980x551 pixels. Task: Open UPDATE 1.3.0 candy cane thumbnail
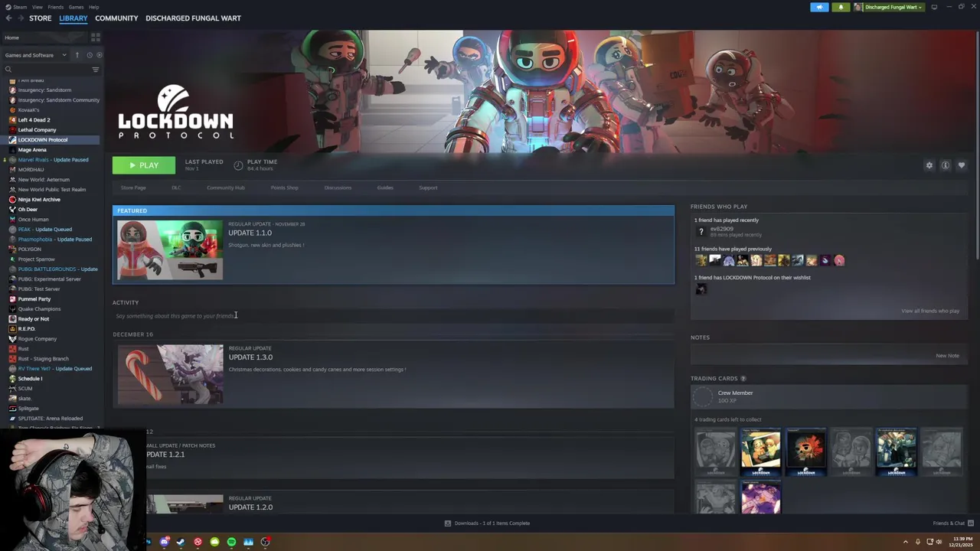coord(170,374)
